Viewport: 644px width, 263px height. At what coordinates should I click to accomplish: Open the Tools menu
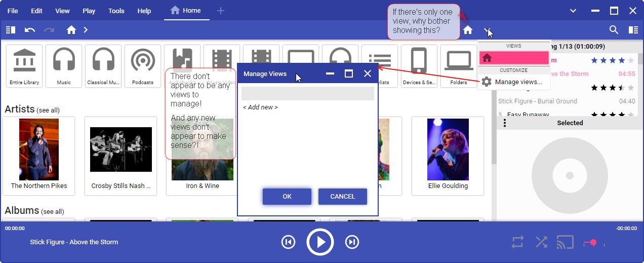point(116,11)
